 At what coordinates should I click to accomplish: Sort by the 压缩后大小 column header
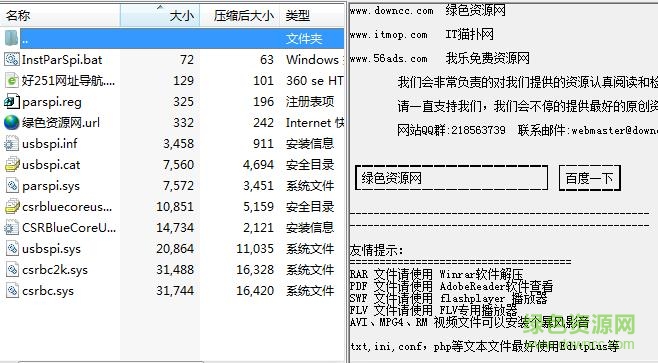(x=240, y=16)
